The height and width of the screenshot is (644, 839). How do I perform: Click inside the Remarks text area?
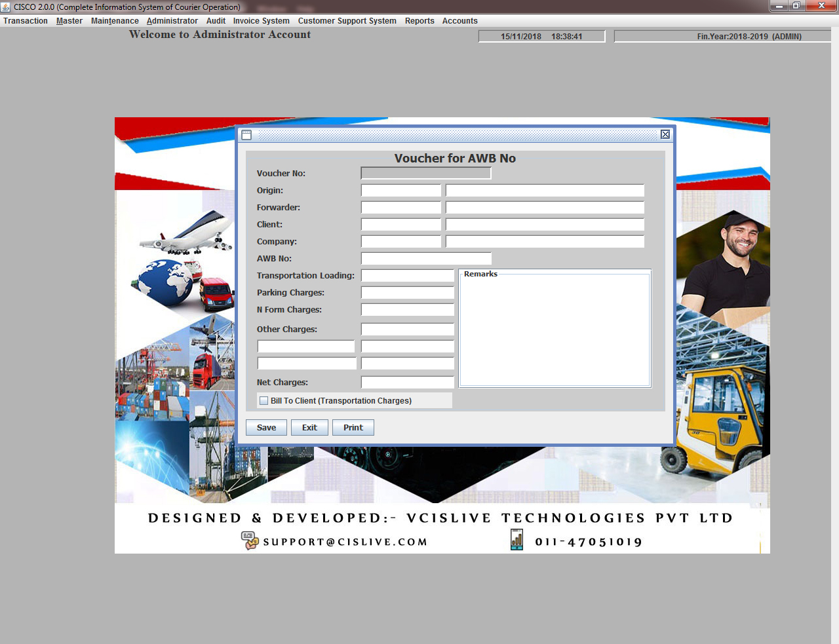coord(555,331)
